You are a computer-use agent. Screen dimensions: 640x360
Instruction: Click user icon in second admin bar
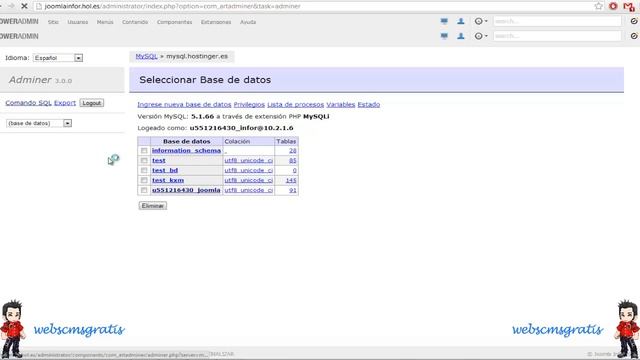click(x=461, y=36)
